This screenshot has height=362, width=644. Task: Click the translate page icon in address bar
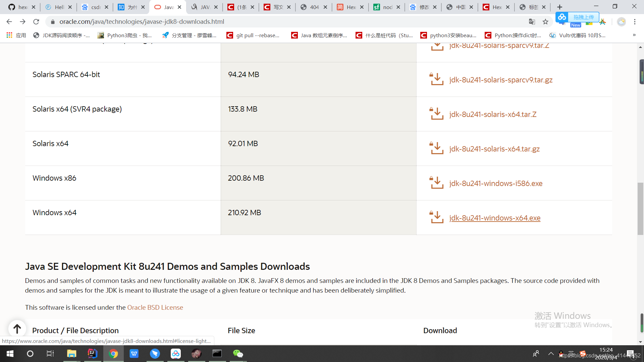pos(532,22)
